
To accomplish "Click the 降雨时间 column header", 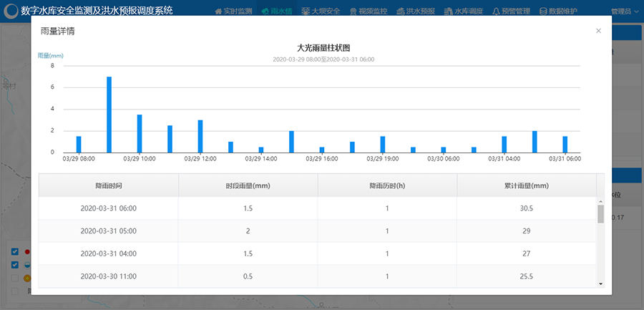I will coord(108,185).
